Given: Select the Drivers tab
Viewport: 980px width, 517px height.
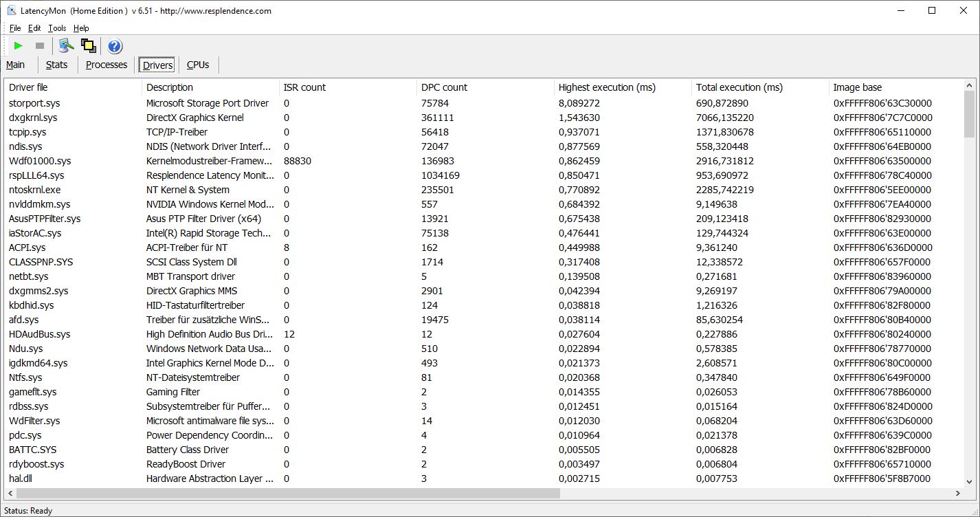Looking at the screenshot, I should pyautogui.click(x=157, y=65).
